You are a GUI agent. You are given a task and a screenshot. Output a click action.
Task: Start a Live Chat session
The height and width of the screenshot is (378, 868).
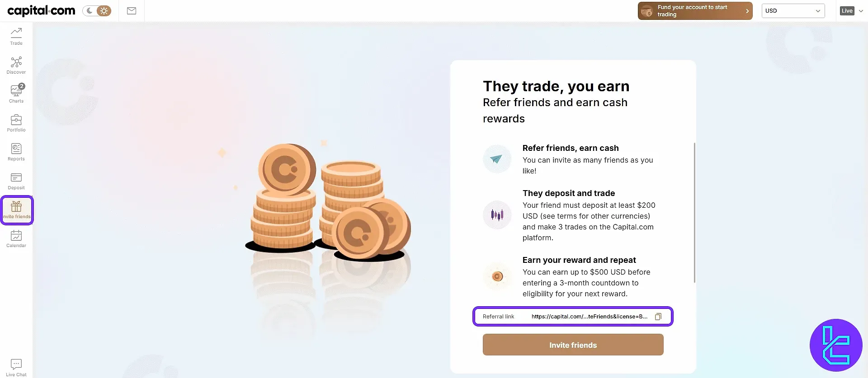click(16, 367)
